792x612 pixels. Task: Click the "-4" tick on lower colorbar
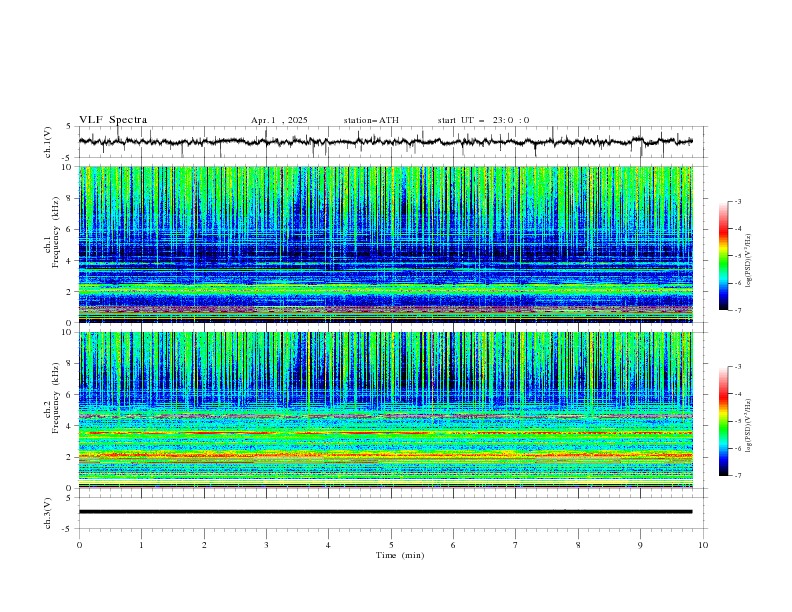738,394
